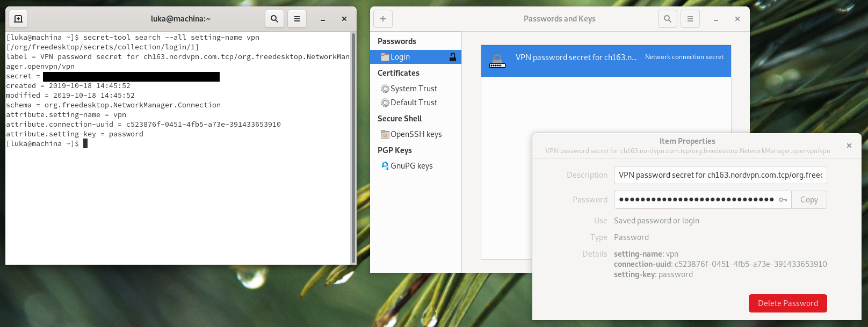Select Login keyring in sidebar

click(x=416, y=57)
